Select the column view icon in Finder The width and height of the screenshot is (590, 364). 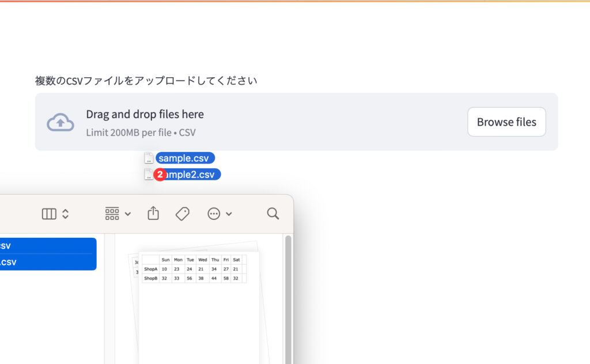pyautogui.click(x=49, y=214)
